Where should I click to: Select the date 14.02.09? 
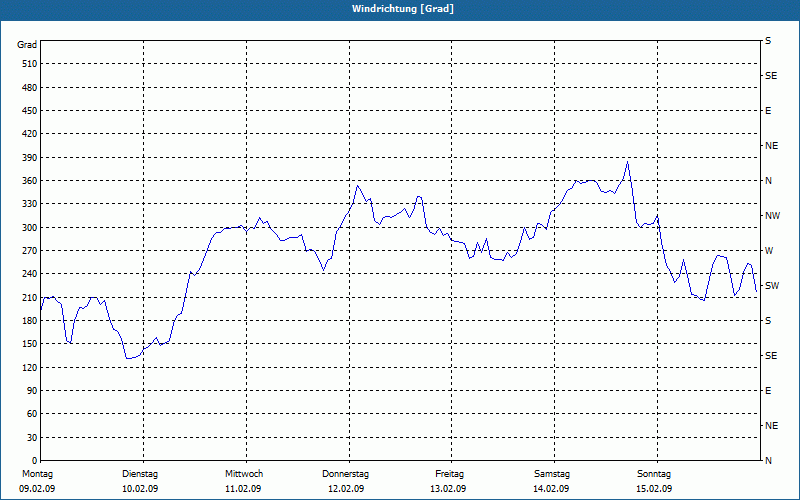551,489
